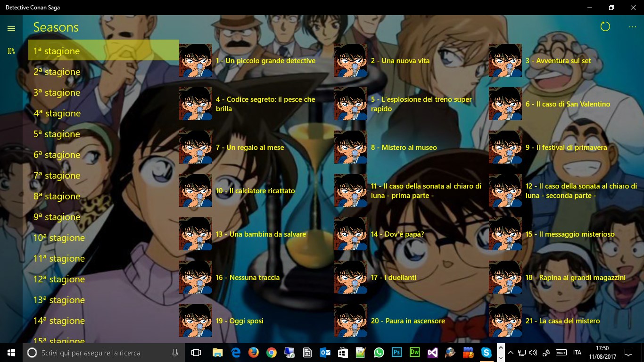The height and width of the screenshot is (362, 644).
Task: Open episode '10 - Il calciatore ricattato'
Action: [x=255, y=190]
